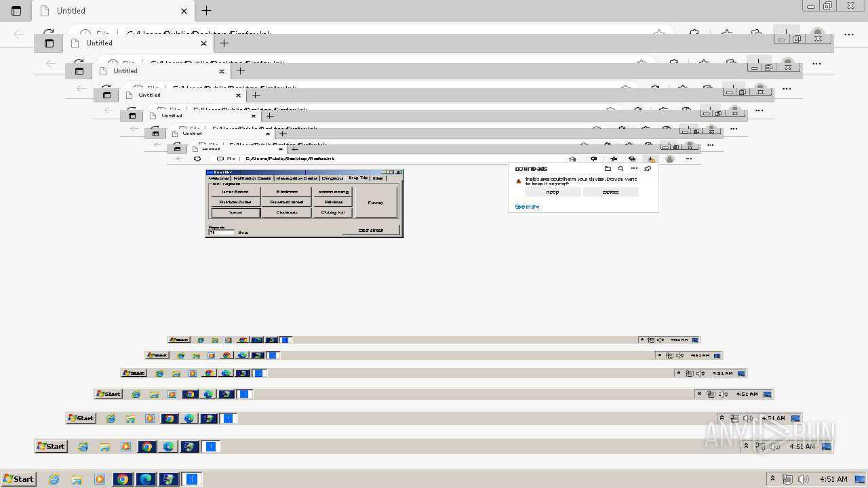Open the innermost Edge ellipsis menu

tap(689, 159)
